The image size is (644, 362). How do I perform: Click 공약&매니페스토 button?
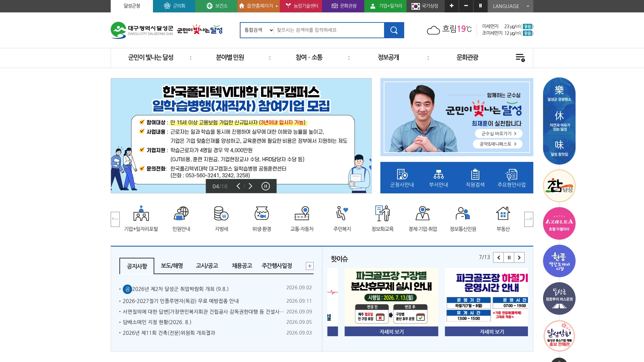click(x=497, y=144)
